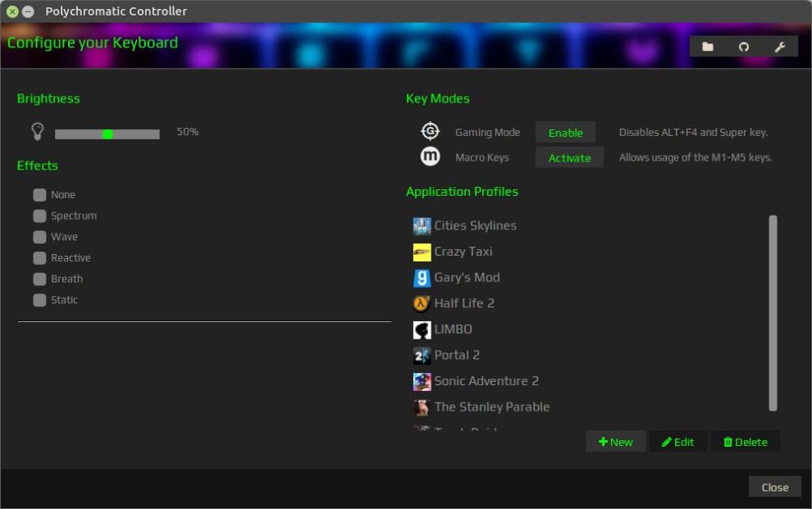Screen dimensions: 812x509
Task: Select the Half Life 2 profile icon
Action: coord(422,303)
